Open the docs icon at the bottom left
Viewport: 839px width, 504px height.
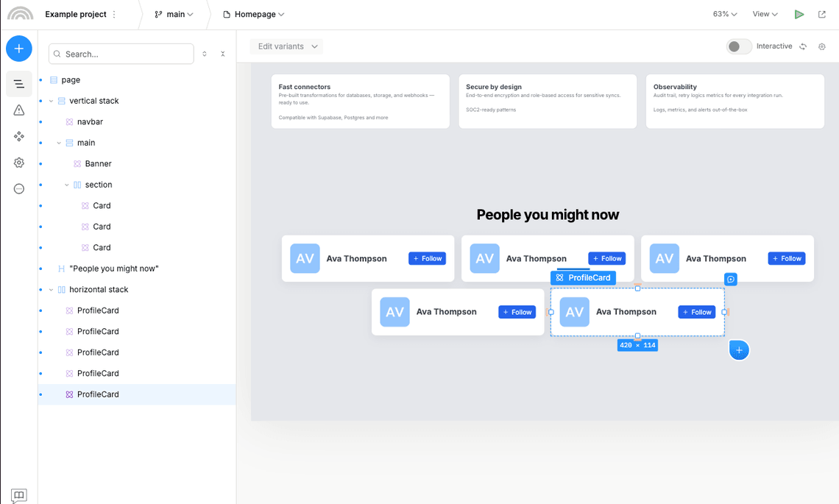19,495
